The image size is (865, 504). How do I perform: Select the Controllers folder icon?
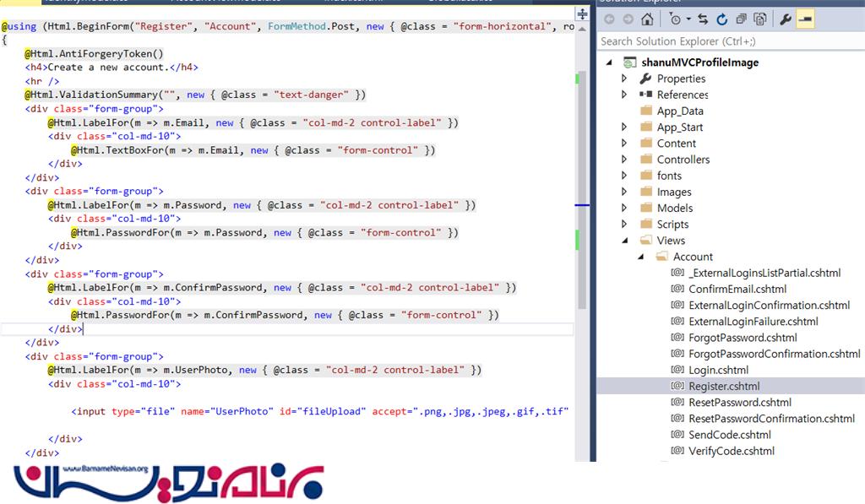[x=646, y=160]
